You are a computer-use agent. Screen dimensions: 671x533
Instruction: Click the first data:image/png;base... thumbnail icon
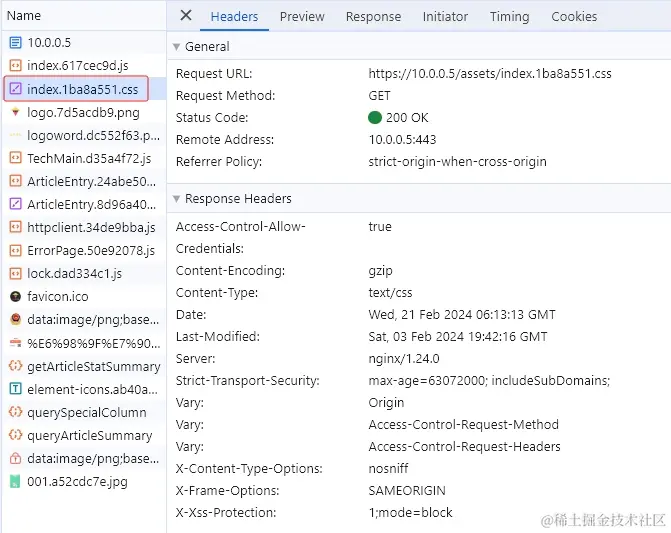(15, 319)
